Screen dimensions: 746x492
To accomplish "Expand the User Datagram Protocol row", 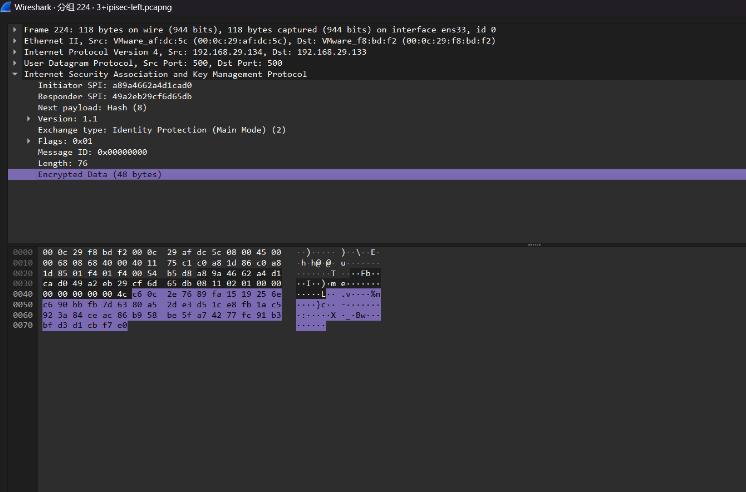I will point(15,63).
